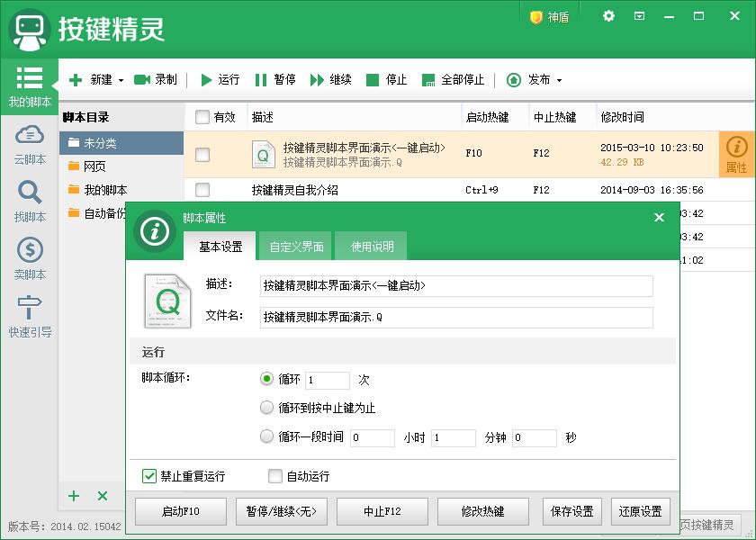Open the 发布 dropdown menu

[559, 80]
